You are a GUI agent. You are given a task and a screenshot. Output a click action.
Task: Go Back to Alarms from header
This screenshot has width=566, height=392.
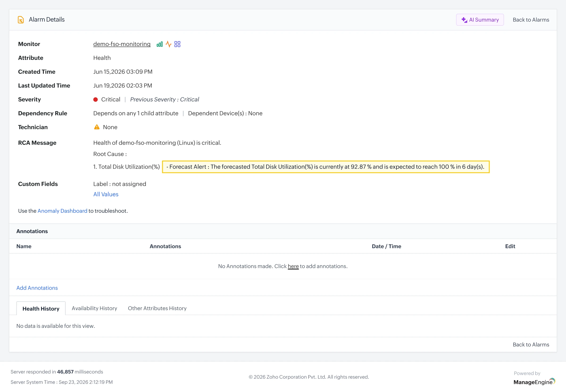point(531,20)
